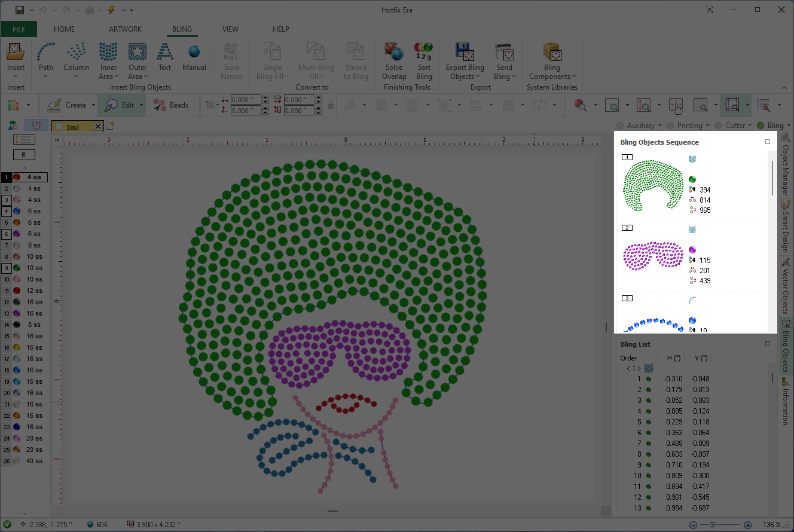Select the Cutter layer radio button
The height and width of the screenshot is (532, 794).
719,126
